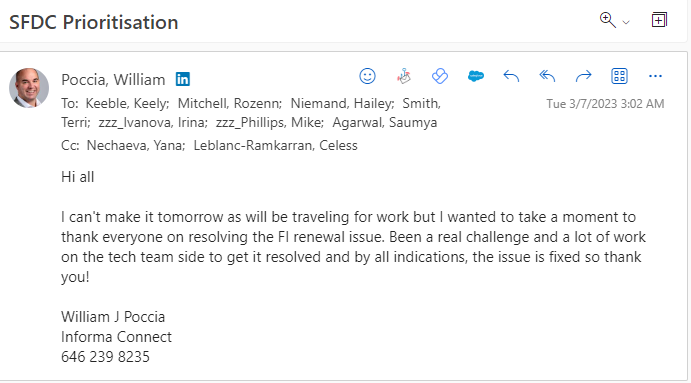Click Cc recipient Leblanc-Ramkarran, Celess
The image size is (691, 383).
coord(275,145)
